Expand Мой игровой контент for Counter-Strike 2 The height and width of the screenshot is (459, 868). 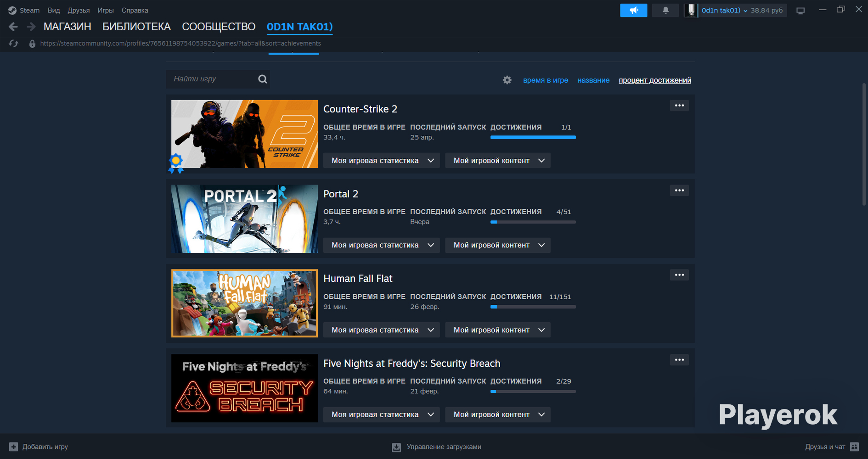pyautogui.click(x=498, y=161)
